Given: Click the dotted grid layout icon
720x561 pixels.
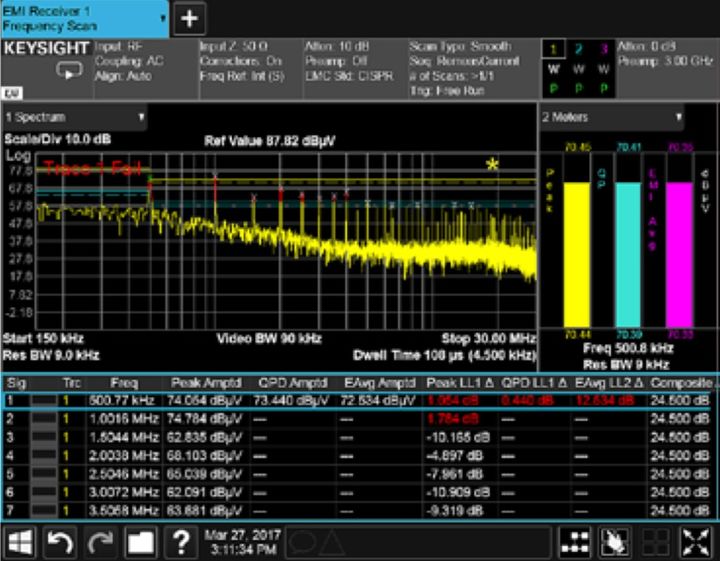Looking at the screenshot, I should coord(576,541).
